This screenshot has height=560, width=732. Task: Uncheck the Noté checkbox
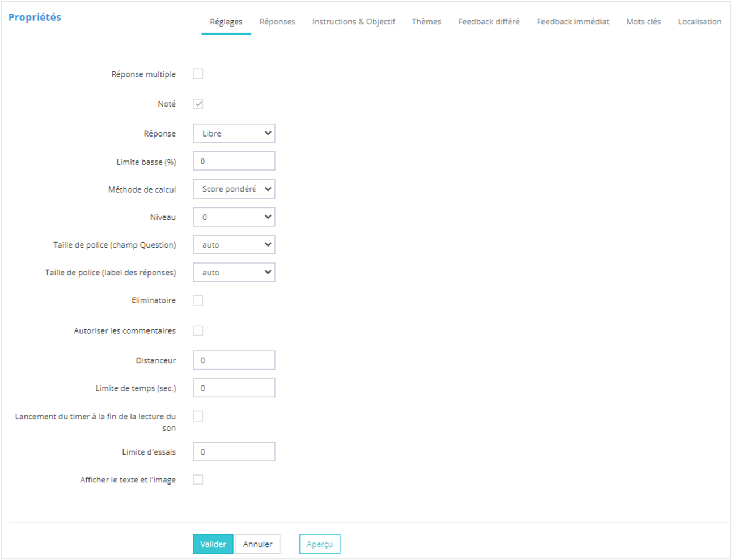coord(198,104)
